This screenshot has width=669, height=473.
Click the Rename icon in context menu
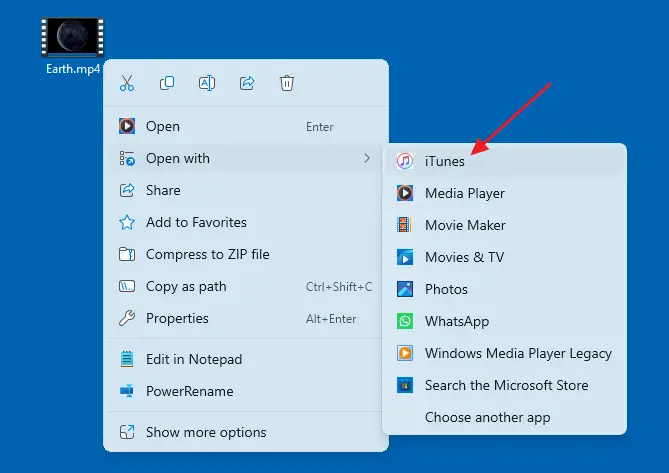207,83
